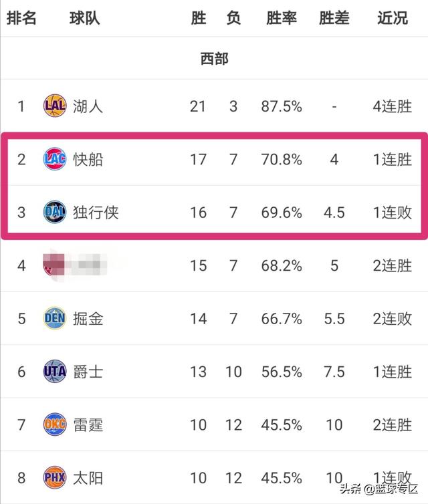Click the Lakers LAL team logo
The height and width of the screenshot is (504, 428).
(x=55, y=106)
